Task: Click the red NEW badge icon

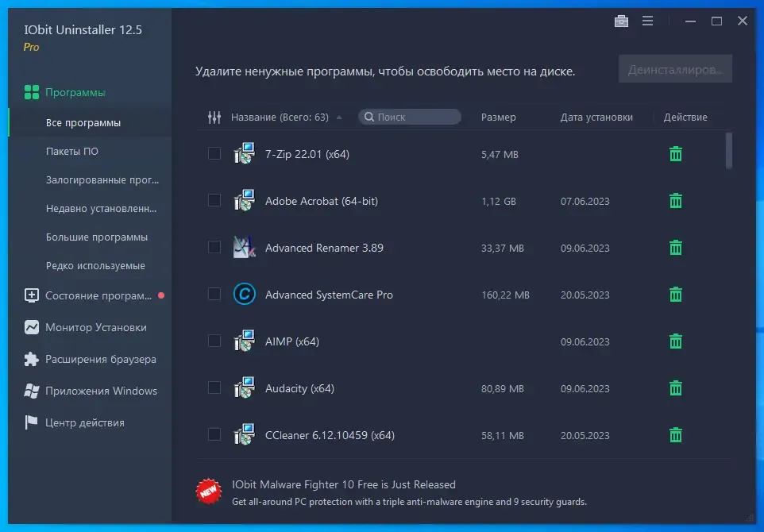Action: pos(209,491)
